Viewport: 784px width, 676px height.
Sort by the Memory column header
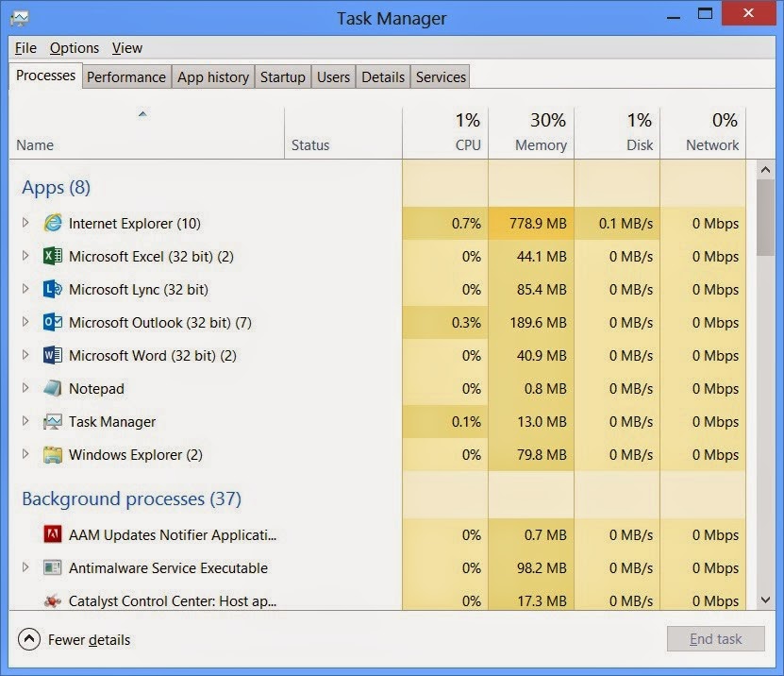(531, 134)
